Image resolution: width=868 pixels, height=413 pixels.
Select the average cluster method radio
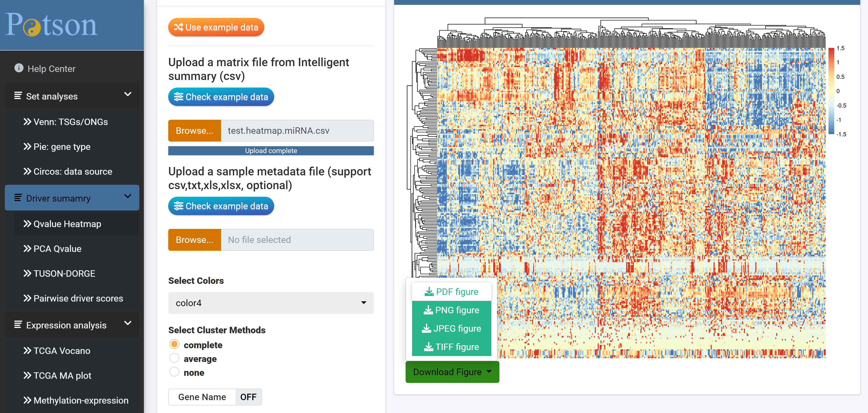(x=174, y=358)
